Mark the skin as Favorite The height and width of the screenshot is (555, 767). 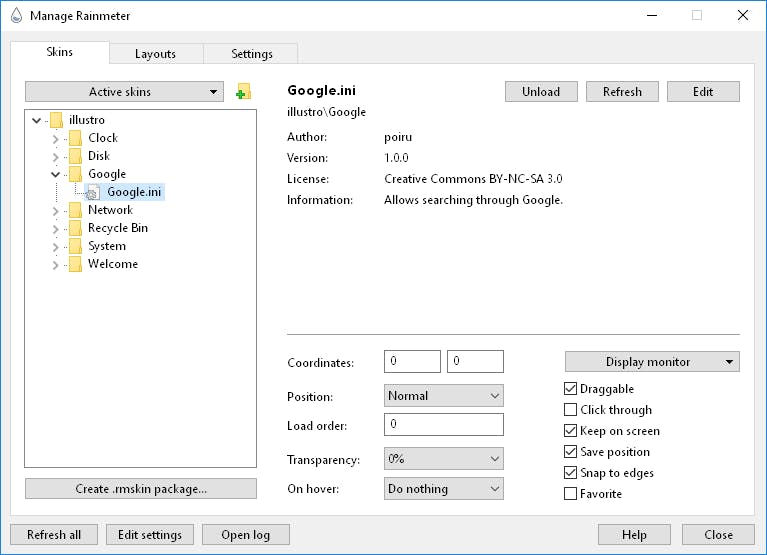pos(571,494)
